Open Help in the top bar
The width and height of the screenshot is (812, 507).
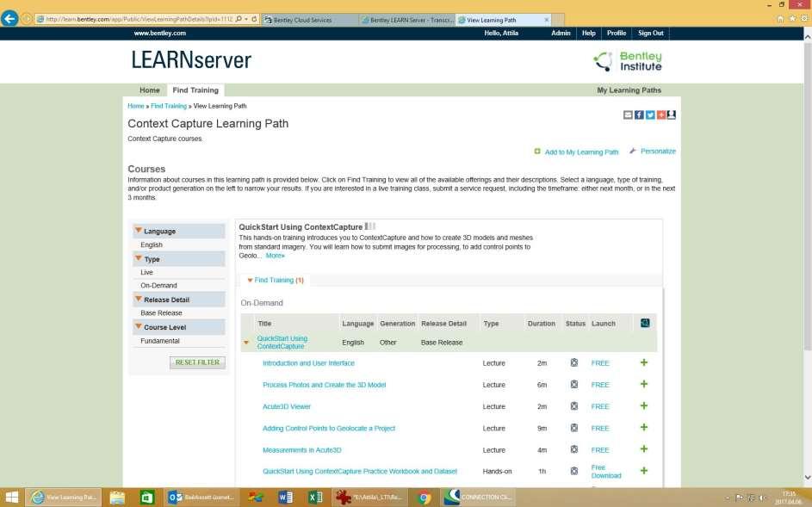pyautogui.click(x=588, y=34)
